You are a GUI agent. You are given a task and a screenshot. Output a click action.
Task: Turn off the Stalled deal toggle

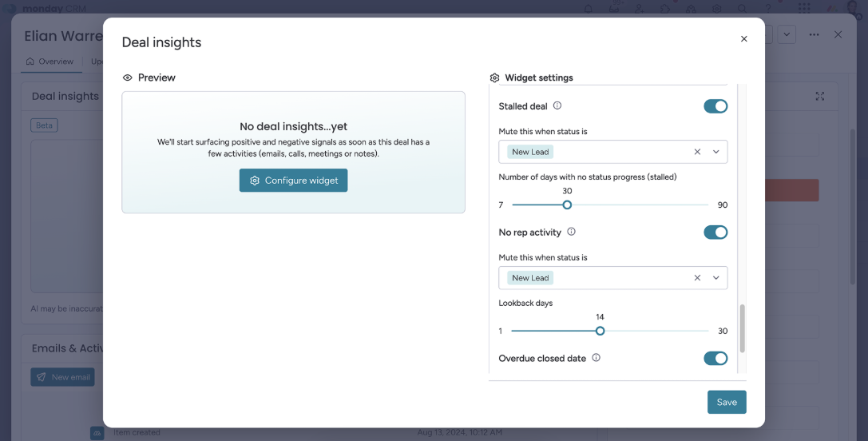715,106
